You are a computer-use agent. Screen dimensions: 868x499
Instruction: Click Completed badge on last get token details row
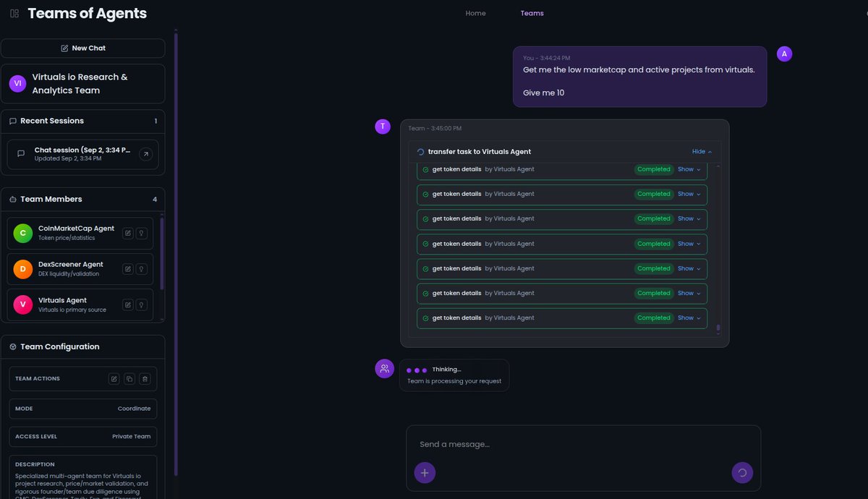654,317
